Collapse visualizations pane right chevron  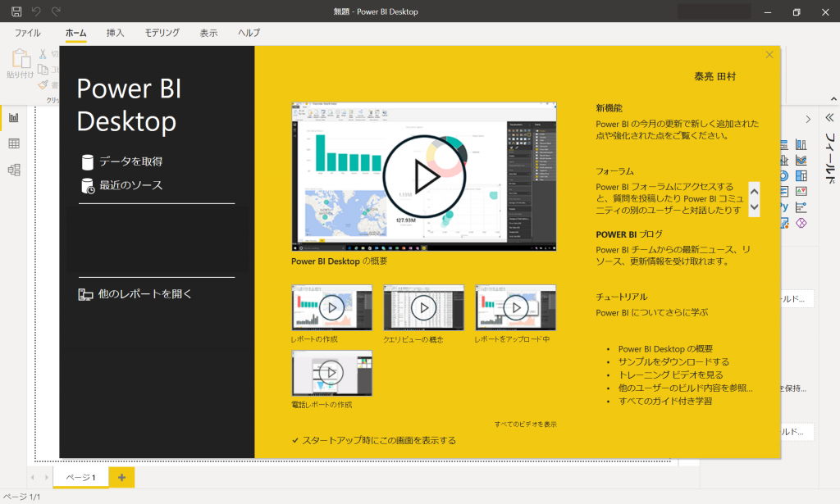tap(808, 119)
